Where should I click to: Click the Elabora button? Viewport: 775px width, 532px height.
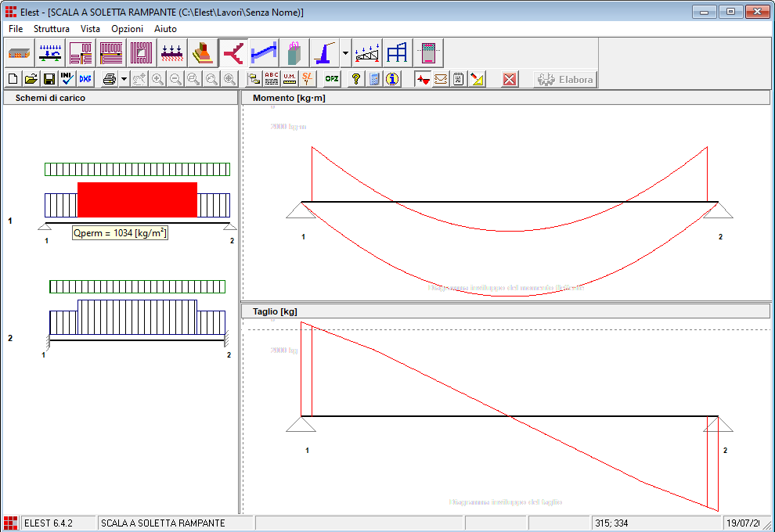pos(565,79)
